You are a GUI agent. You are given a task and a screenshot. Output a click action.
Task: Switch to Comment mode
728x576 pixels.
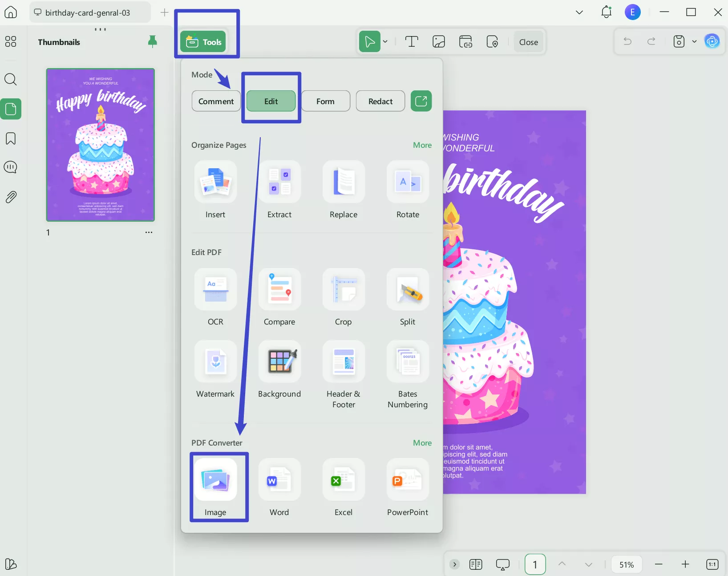pyautogui.click(x=216, y=101)
